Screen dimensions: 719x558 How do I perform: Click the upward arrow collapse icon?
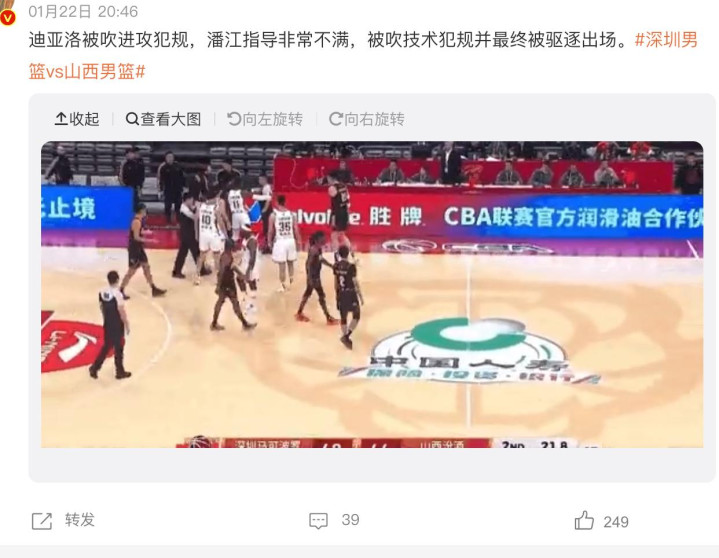click(61, 119)
